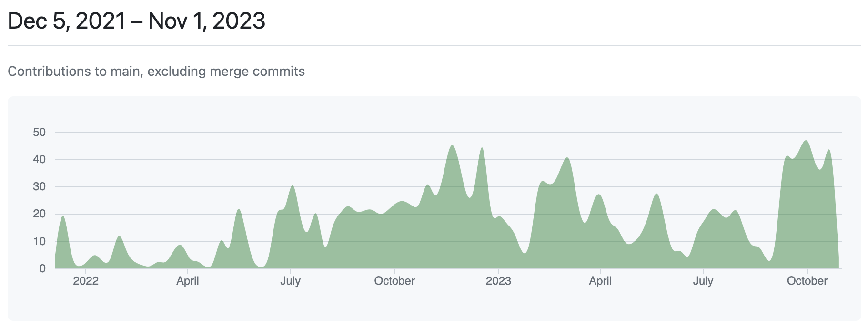Click the 2022 axis label
Screen dimensions: 868x329
point(86,281)
